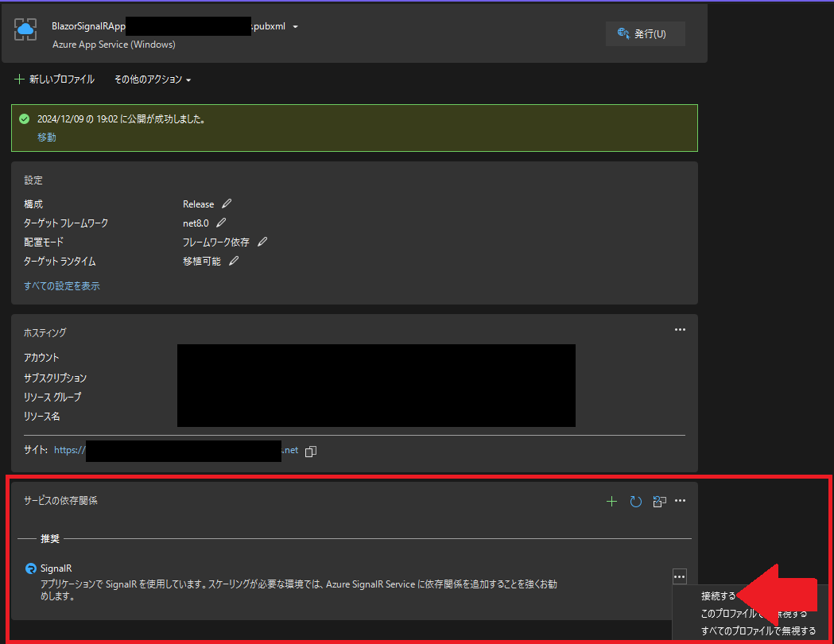The width and height of the screenshot is (834, 644).
Task: Click the Release configuration value
Action: pos(199,204)
